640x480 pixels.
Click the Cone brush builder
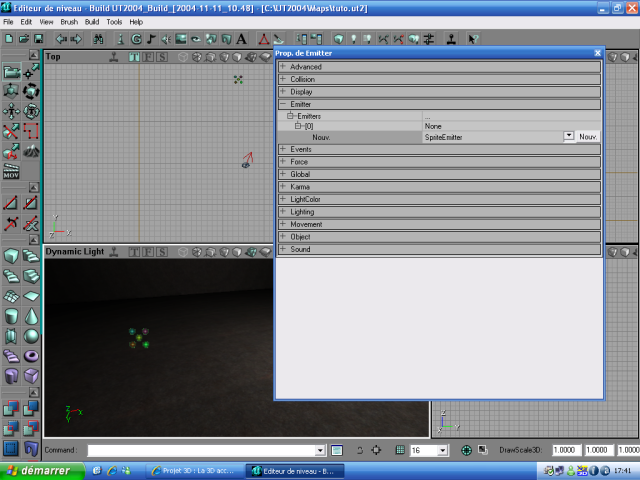31,316
